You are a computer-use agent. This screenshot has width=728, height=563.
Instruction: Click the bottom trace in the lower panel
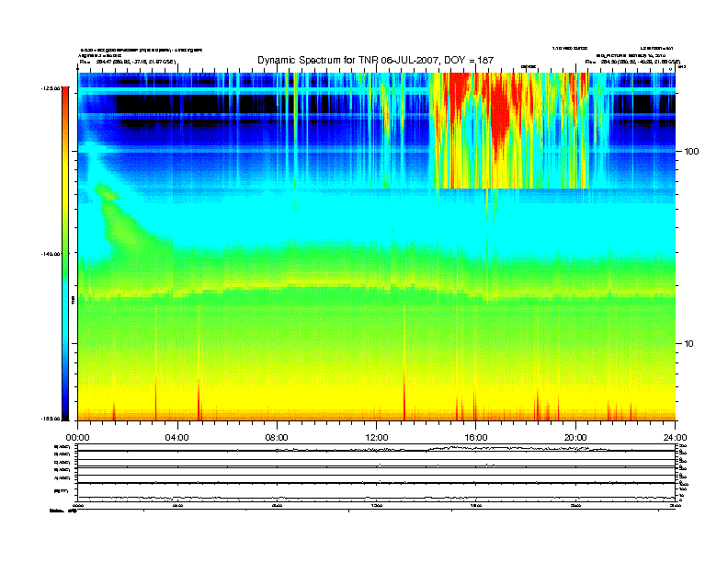pos(376,498)
